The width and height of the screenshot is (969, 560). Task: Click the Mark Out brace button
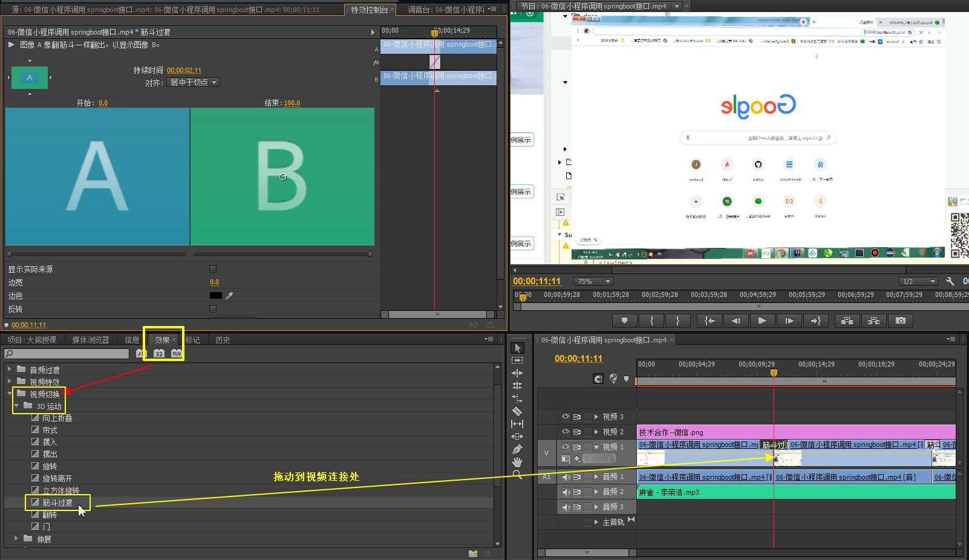click(x=677, y=321)
